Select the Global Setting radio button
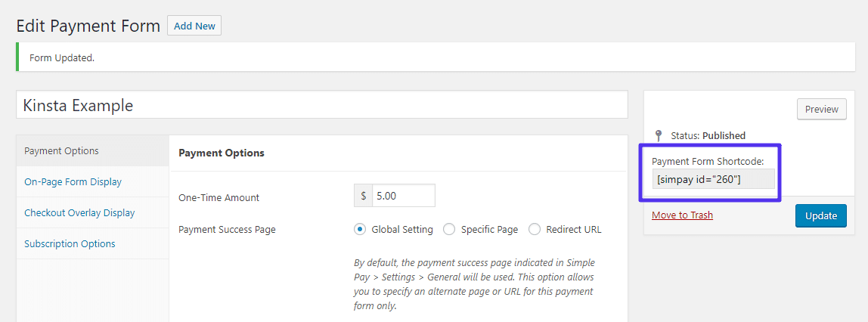The image size is (868, 322). [360, 229]
